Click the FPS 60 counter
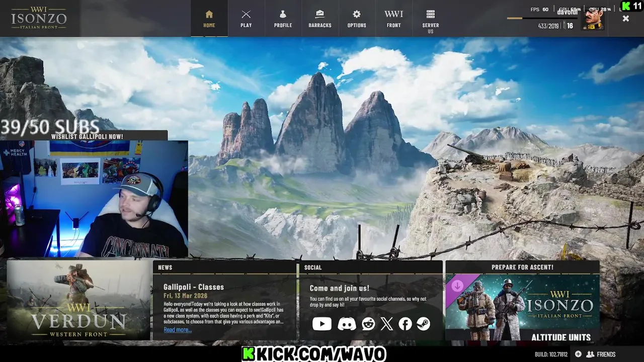The height and width of the screenshot is (362, 644). [539, 9]
